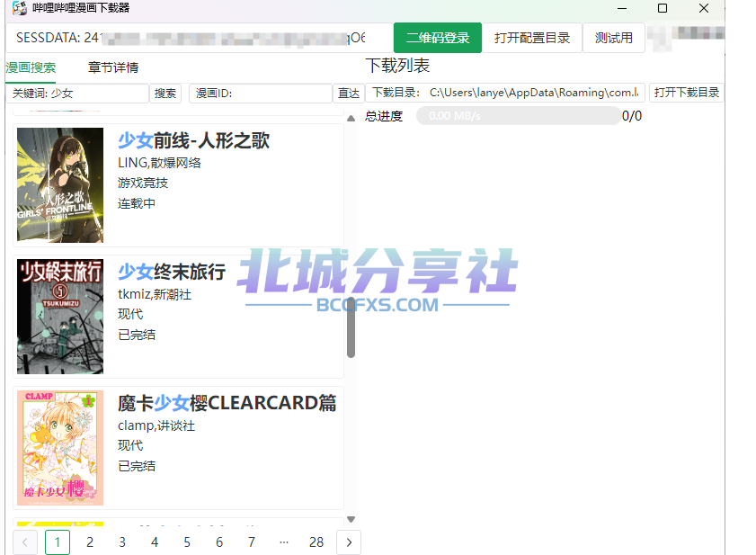Click the 测试用 button
This screenshot has height=555, width=756.
pos(613,38)
